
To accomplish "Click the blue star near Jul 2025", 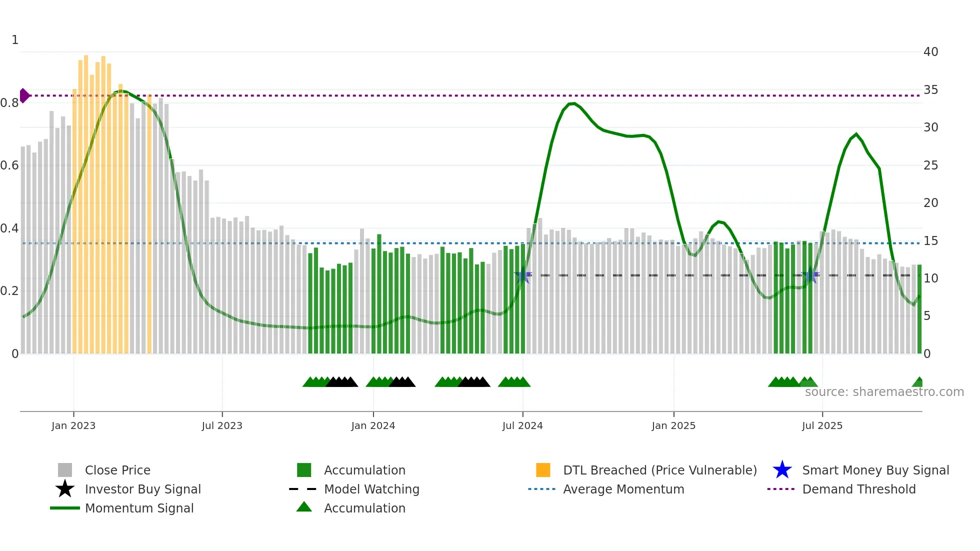I will (810, 275).
